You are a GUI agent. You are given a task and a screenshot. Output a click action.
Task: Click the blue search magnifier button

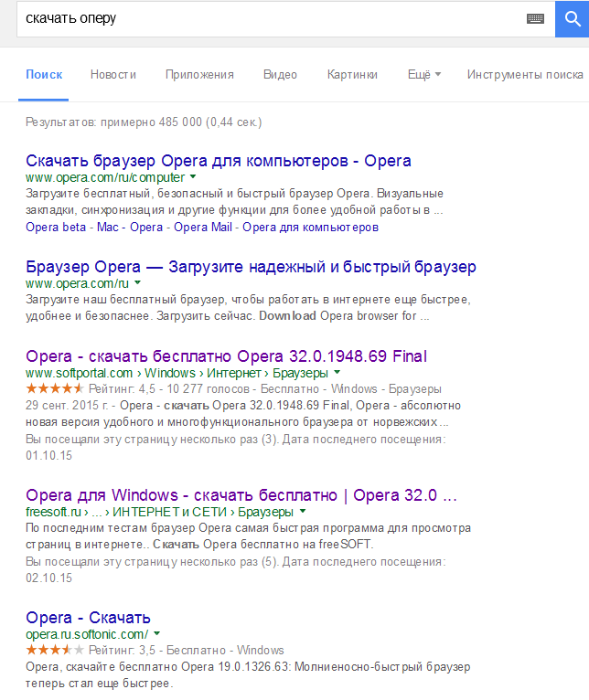coord(572,19)
